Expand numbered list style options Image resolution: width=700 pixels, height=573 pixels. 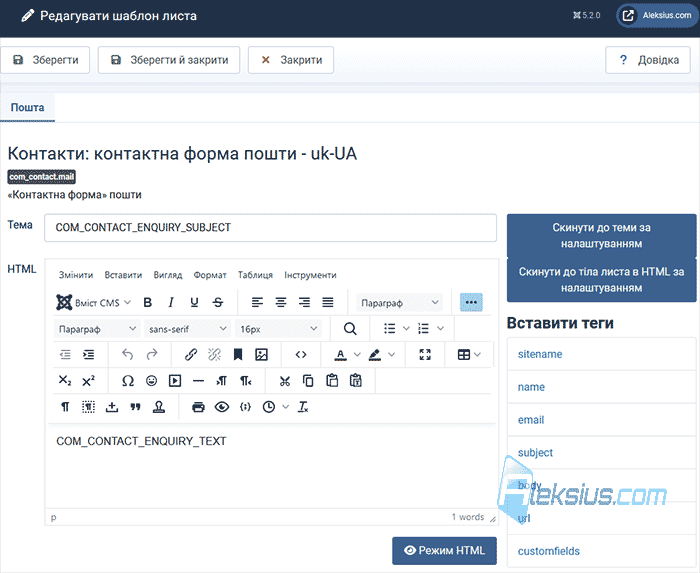point(441,329)
